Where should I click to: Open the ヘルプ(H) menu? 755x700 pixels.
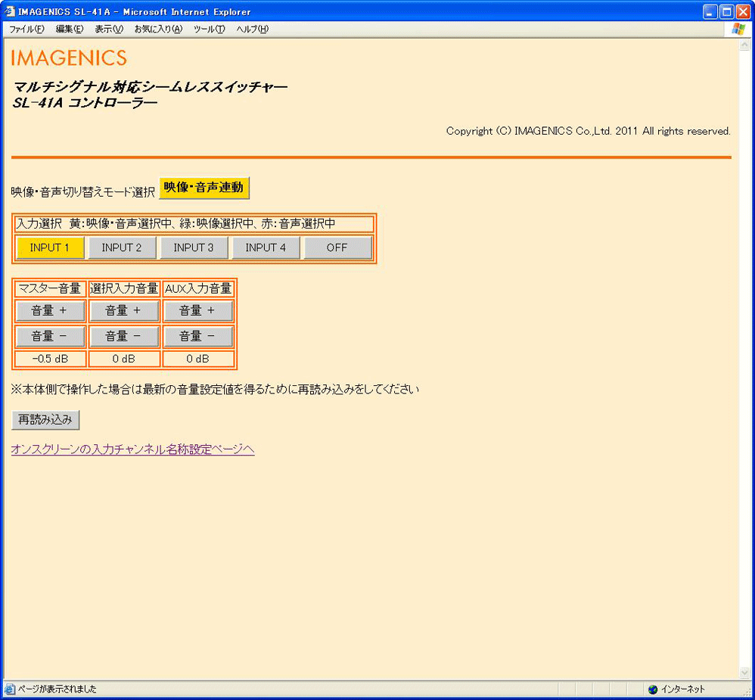tap(253, 29)
